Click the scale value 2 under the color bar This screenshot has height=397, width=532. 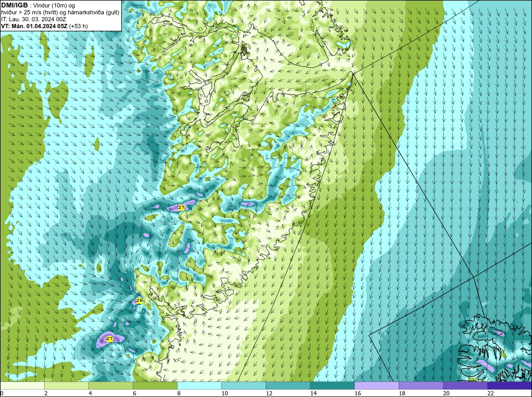[46, 393]
